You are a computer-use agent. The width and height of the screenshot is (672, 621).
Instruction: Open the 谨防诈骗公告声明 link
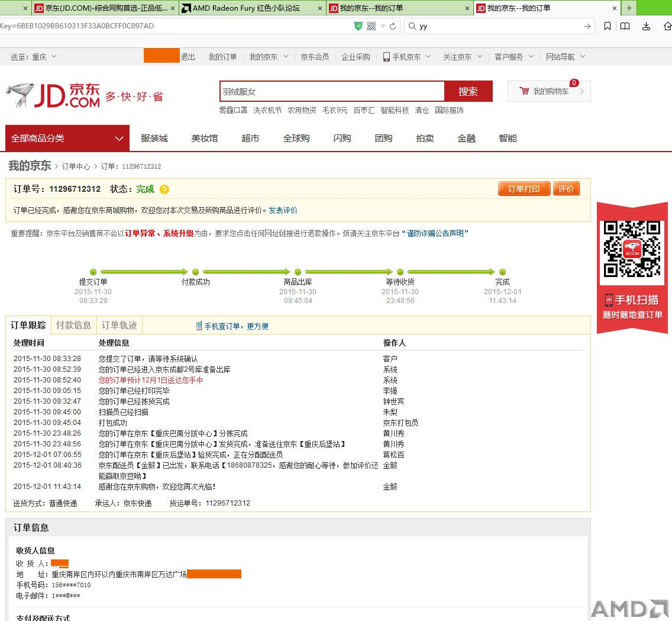[435, 233]
